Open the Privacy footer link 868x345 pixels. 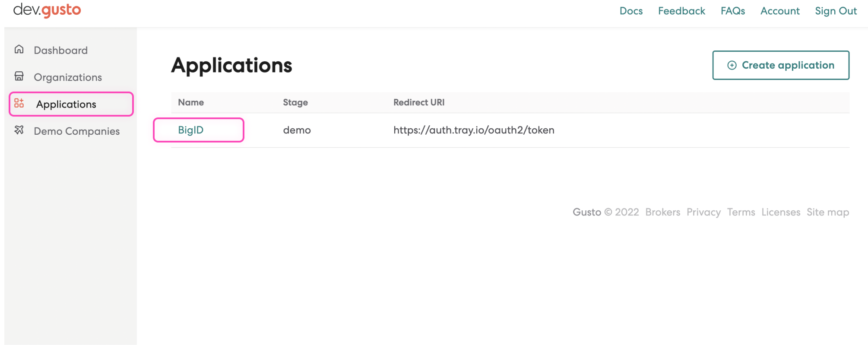(x=703, y=212)
